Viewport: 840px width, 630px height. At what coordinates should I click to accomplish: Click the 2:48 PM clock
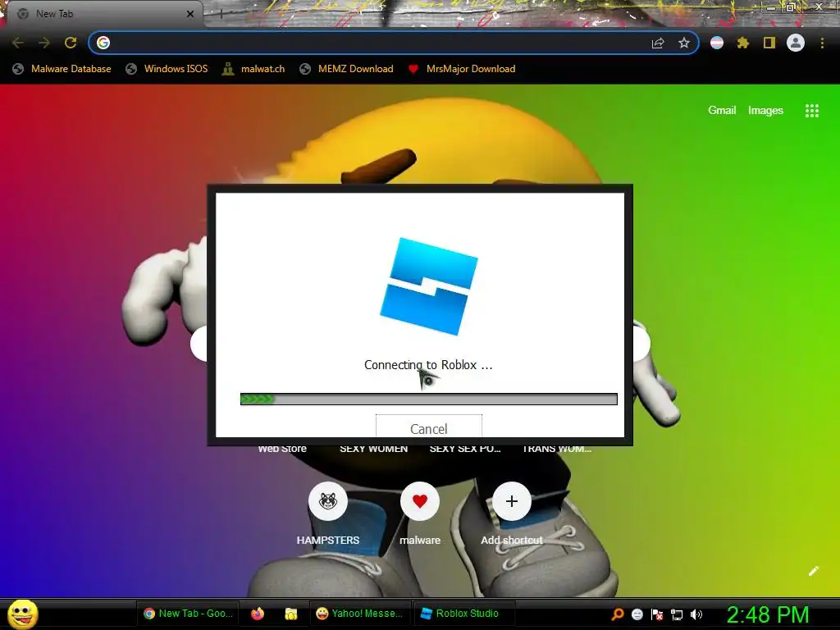click(768, 614)
